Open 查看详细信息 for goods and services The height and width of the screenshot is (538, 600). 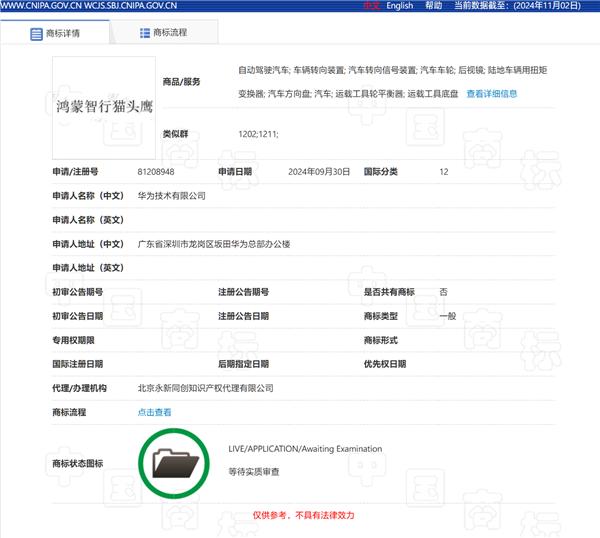[492, 94]
